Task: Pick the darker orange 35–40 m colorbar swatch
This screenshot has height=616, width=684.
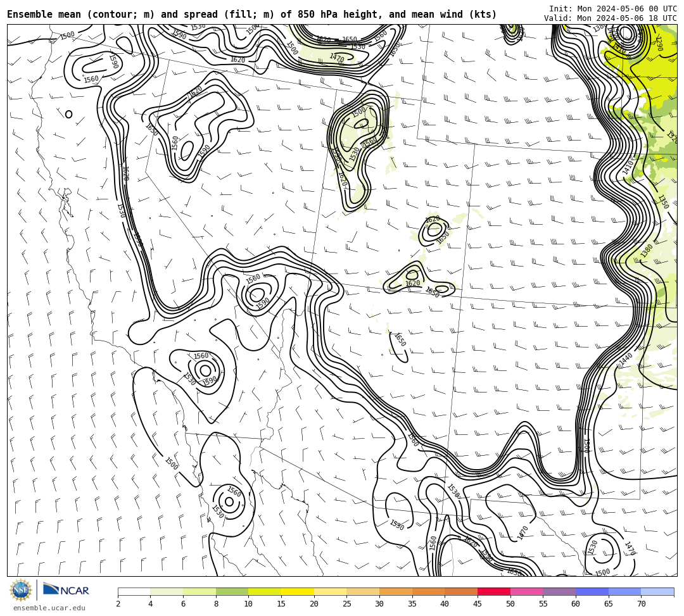Action: click(428, 591)
